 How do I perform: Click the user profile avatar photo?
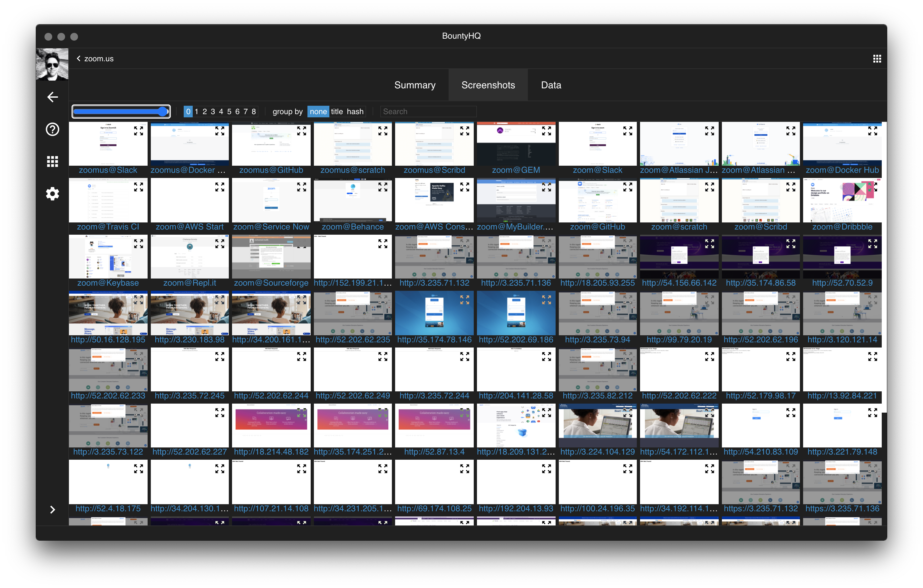pos(52,64)
